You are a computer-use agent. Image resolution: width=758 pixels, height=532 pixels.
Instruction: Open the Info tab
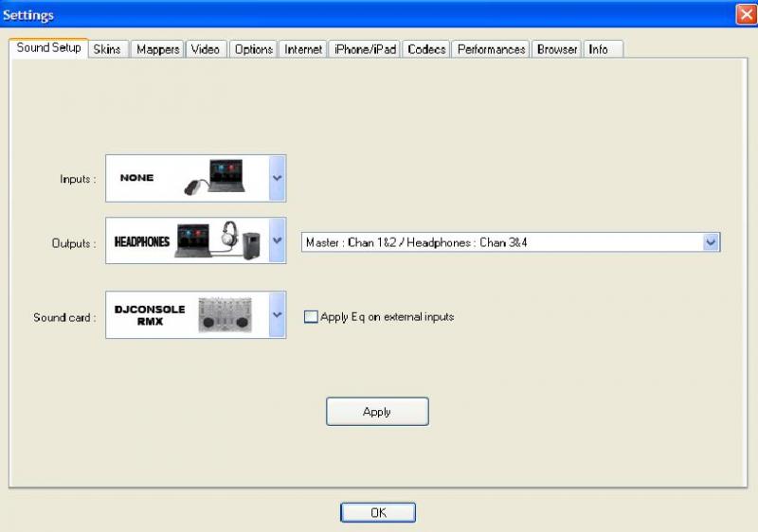(x=604, y=49)
